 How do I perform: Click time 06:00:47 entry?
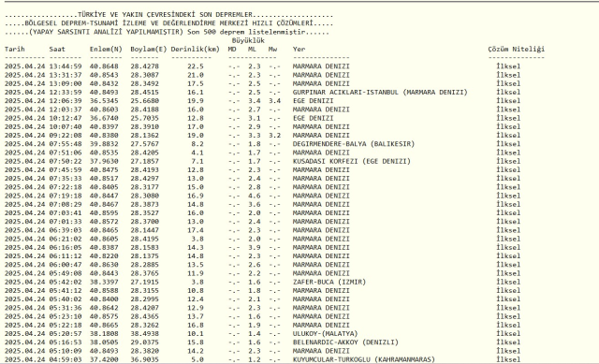tap(66, 265)
